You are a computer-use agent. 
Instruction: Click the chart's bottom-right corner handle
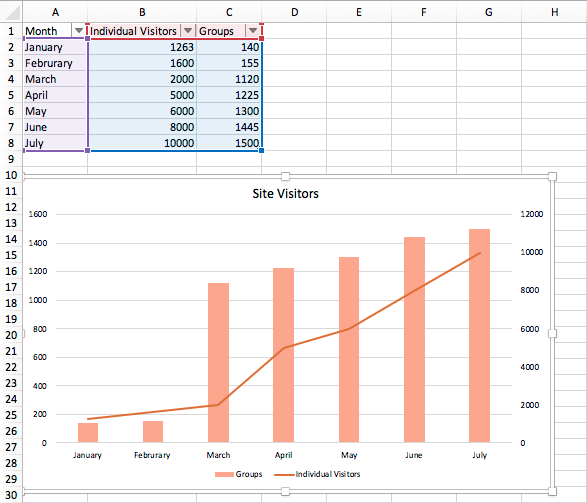[552, 491]
